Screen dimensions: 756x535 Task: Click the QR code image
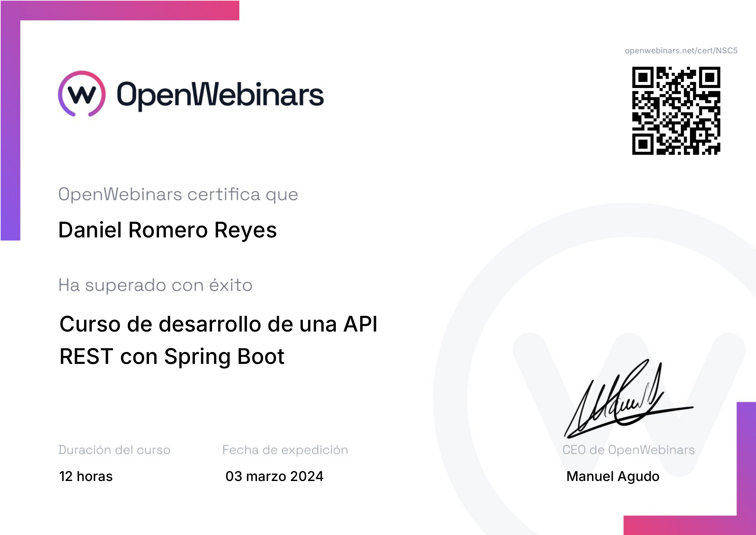coord(676,111)
